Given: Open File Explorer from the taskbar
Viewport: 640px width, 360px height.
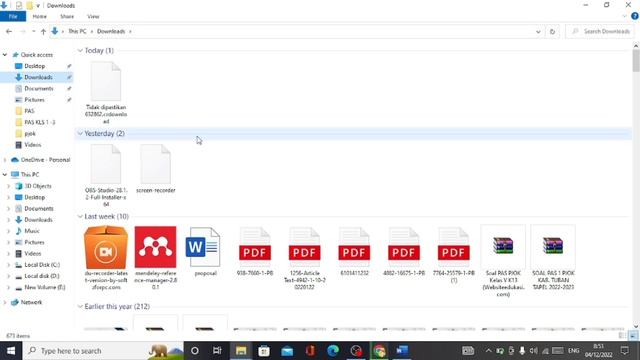Looking at the screenshot, I should tap(241, 351).
